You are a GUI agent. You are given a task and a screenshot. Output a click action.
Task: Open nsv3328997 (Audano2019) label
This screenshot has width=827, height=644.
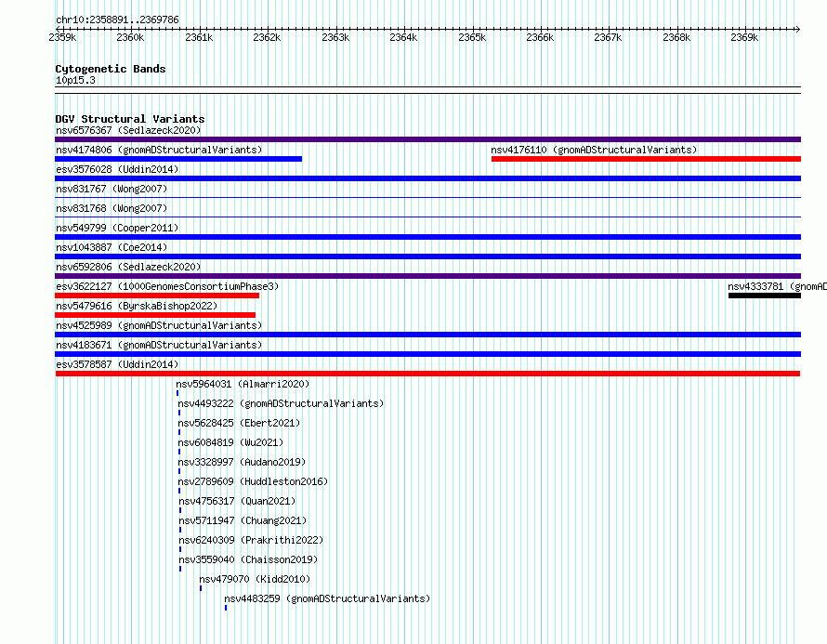(x=242, y=462)
